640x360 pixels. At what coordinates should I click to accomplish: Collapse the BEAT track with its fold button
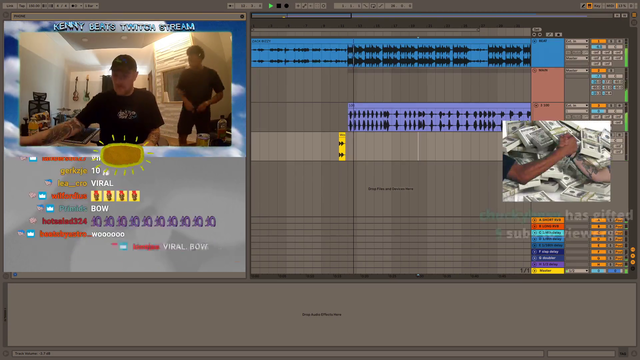(x=535, y=41)
